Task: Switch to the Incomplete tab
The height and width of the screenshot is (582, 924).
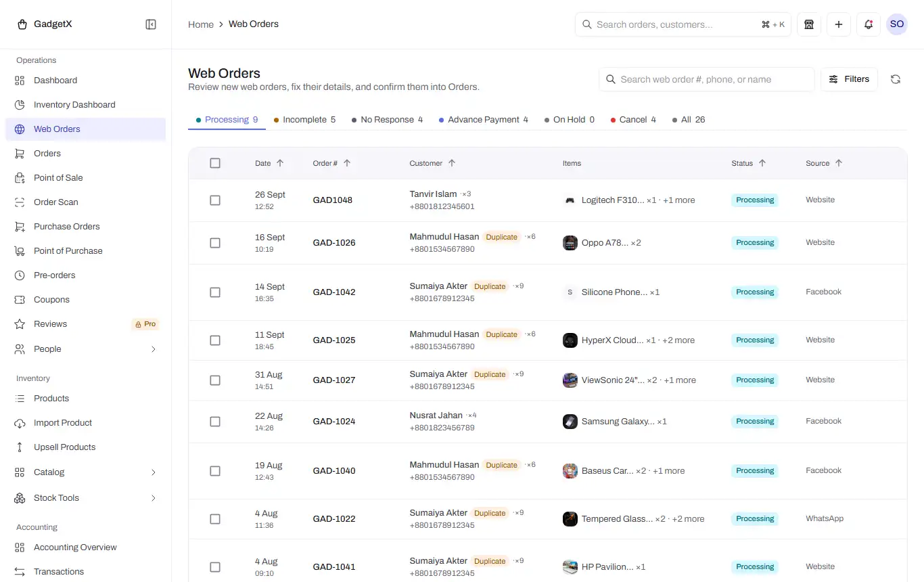Action: coord(304,120)
